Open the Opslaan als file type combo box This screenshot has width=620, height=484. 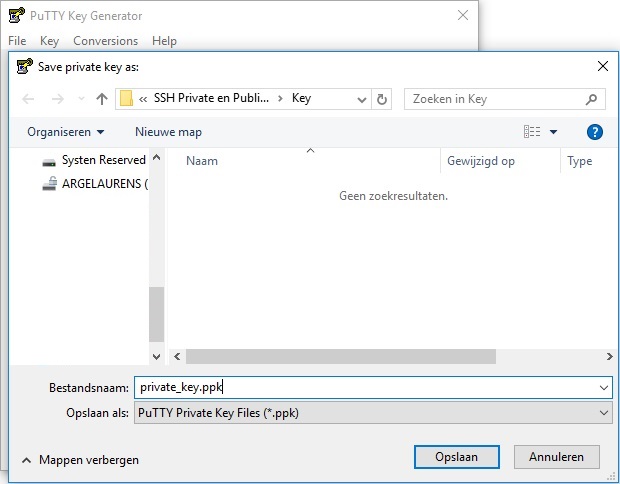373,413
